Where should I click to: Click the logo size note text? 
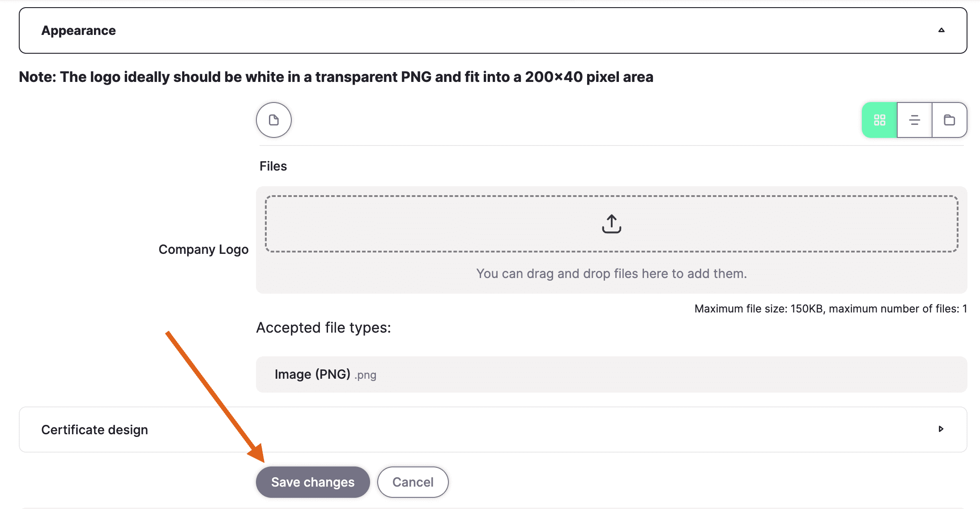pyautogui.click(x=336, y=77)
